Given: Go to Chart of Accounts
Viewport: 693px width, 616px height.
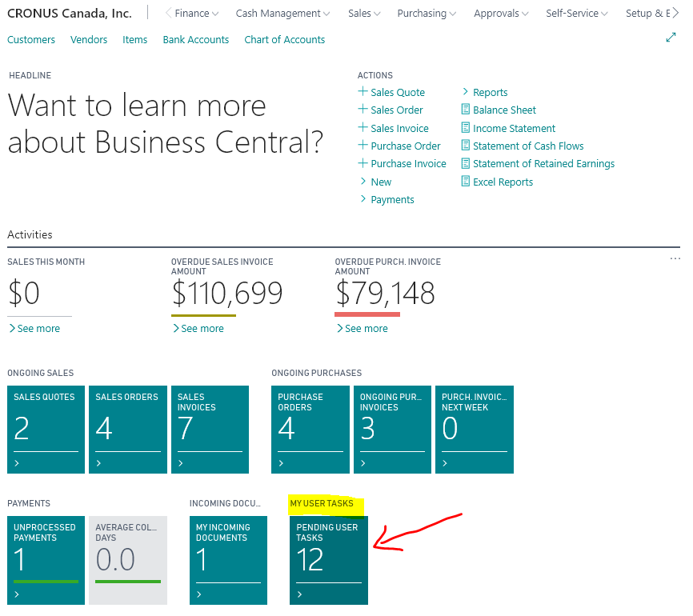Looking at the screenshot, I should pyautogui.click(x=285, y=39).
